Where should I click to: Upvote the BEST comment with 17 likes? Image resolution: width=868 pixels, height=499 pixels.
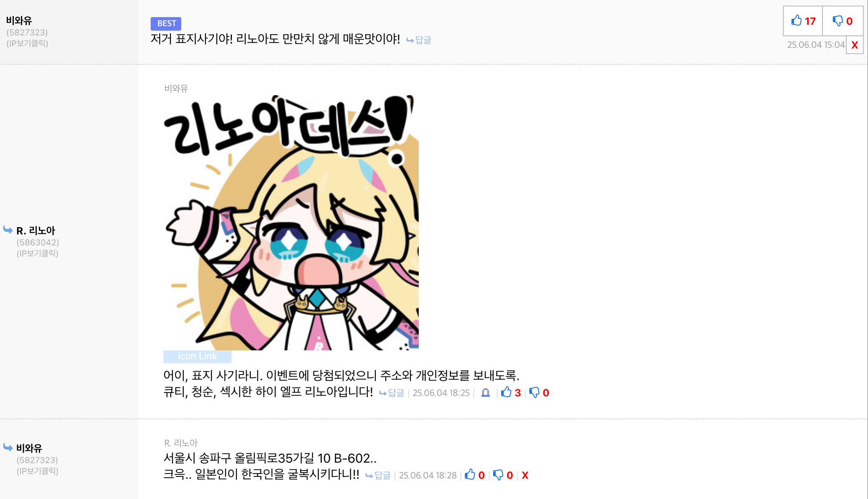[x=803, y=21]
